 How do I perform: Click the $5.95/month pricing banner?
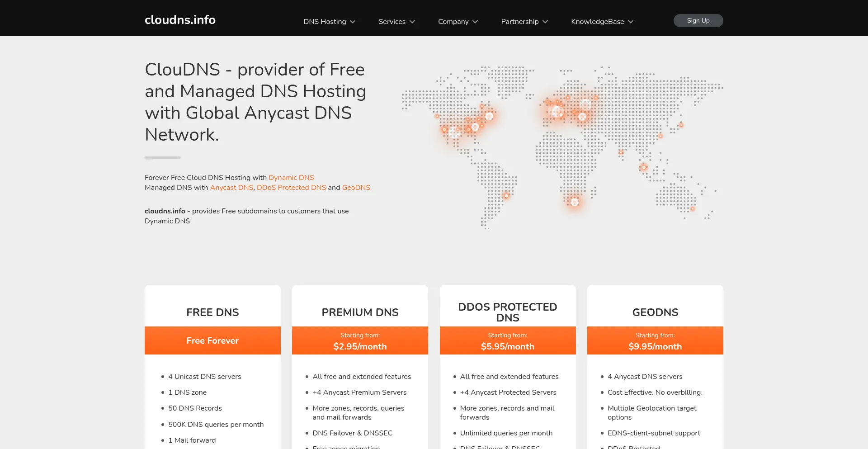click(x=508, y=340)
